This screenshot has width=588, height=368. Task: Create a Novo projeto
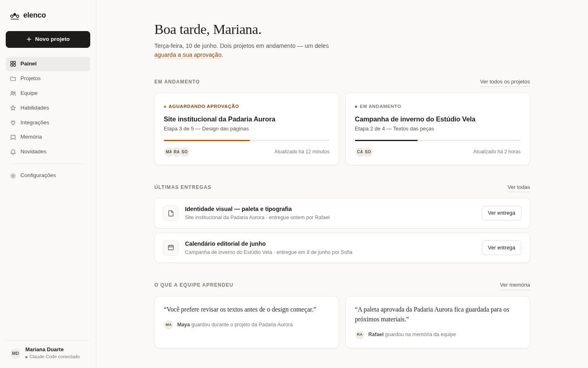[x=48, y=39]
